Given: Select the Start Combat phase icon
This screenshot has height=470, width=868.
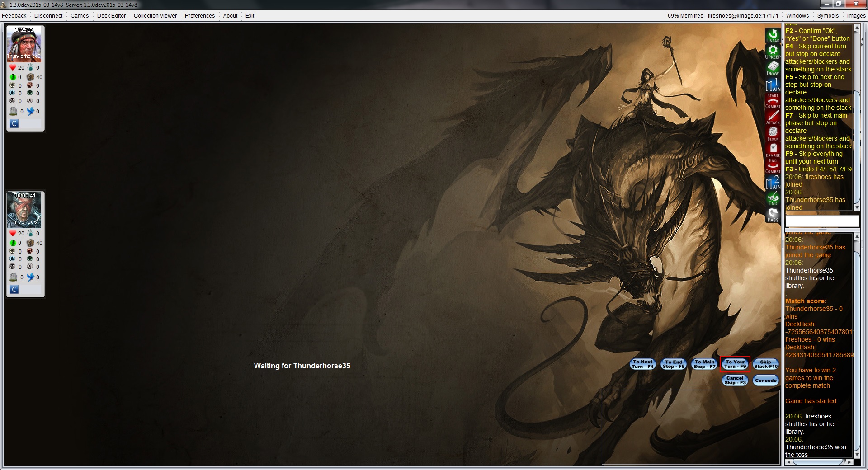Looking at the screenshot, I should 773,101.
